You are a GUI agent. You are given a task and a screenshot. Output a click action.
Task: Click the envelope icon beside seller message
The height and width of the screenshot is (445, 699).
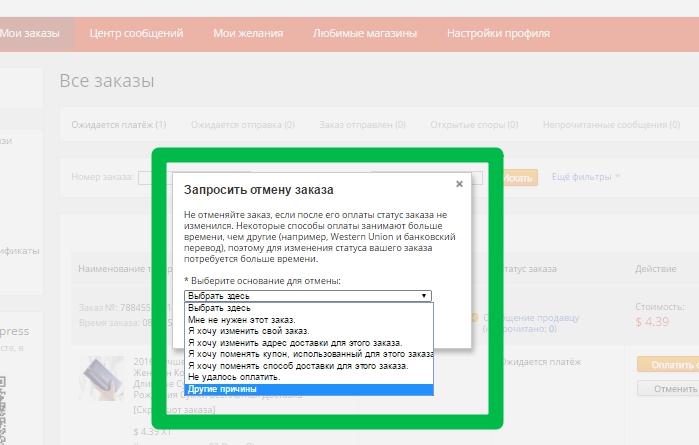click(x=474, y=317)
